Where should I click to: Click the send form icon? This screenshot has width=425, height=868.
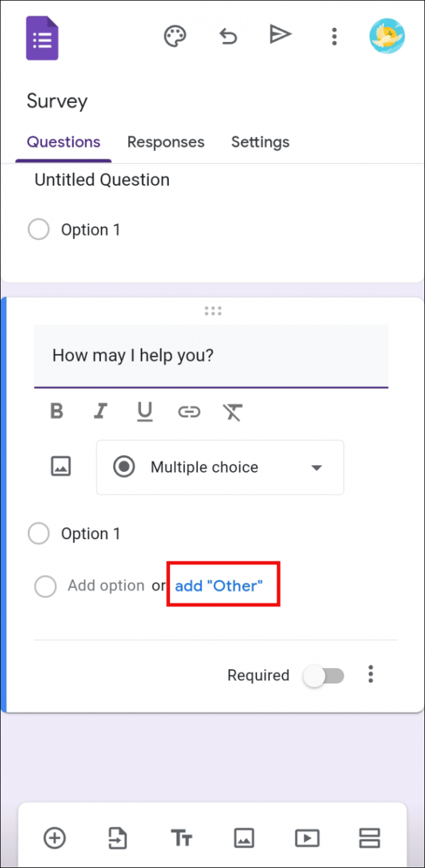point(280,35)
